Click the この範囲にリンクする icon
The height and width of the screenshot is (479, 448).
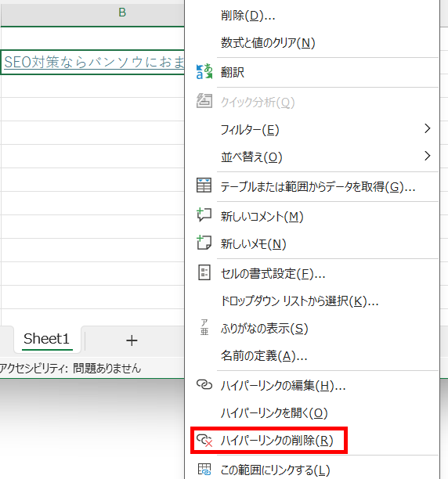pyautogui.click(x=204, y=470)
